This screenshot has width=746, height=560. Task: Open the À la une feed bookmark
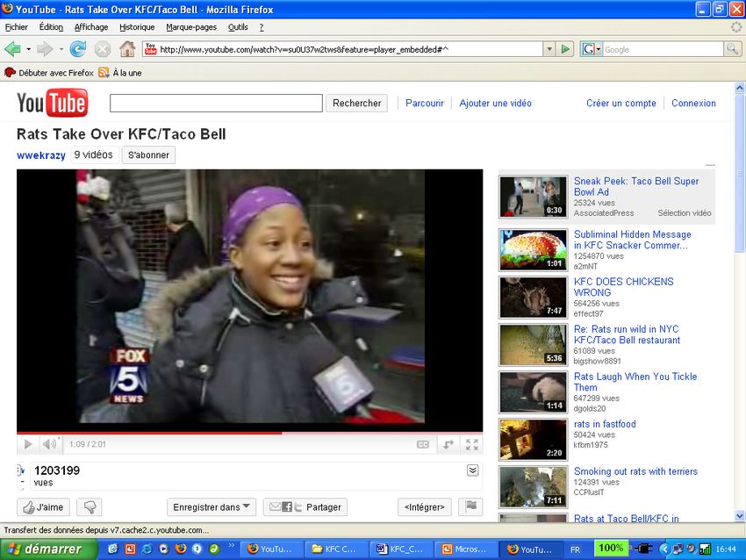pos(120,73)
